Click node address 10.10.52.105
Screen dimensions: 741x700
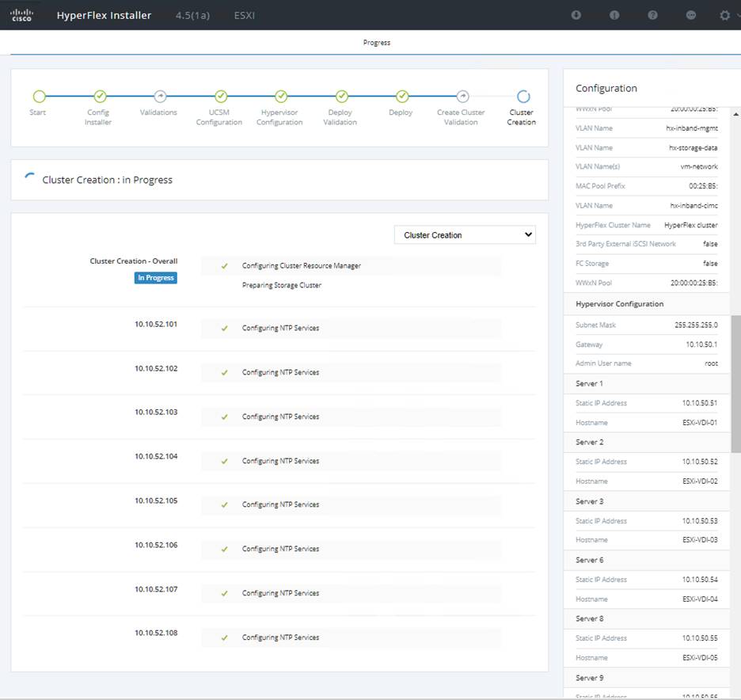tap(156, 500)
